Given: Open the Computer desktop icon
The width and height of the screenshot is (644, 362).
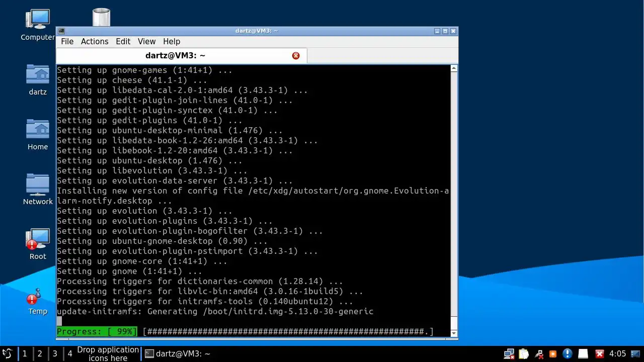Looking at the screenshot, I should pyautogui.click(x=38, y=24).
